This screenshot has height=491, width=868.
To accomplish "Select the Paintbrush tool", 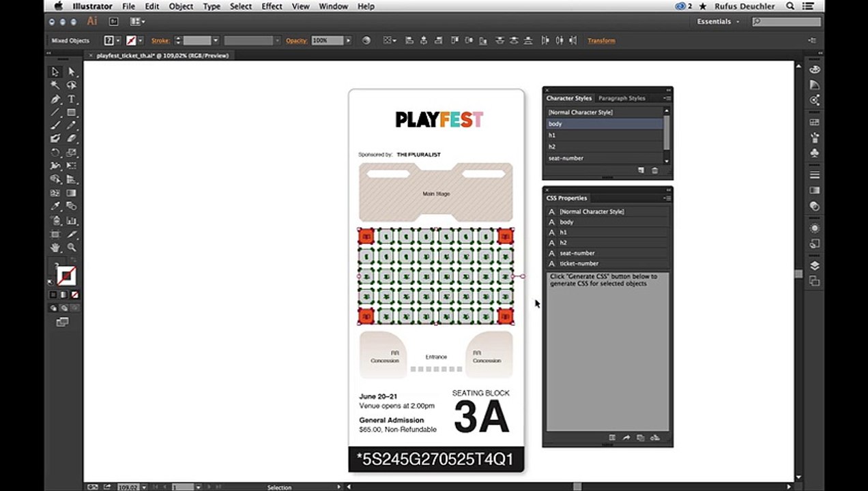I will coord(55,125).
